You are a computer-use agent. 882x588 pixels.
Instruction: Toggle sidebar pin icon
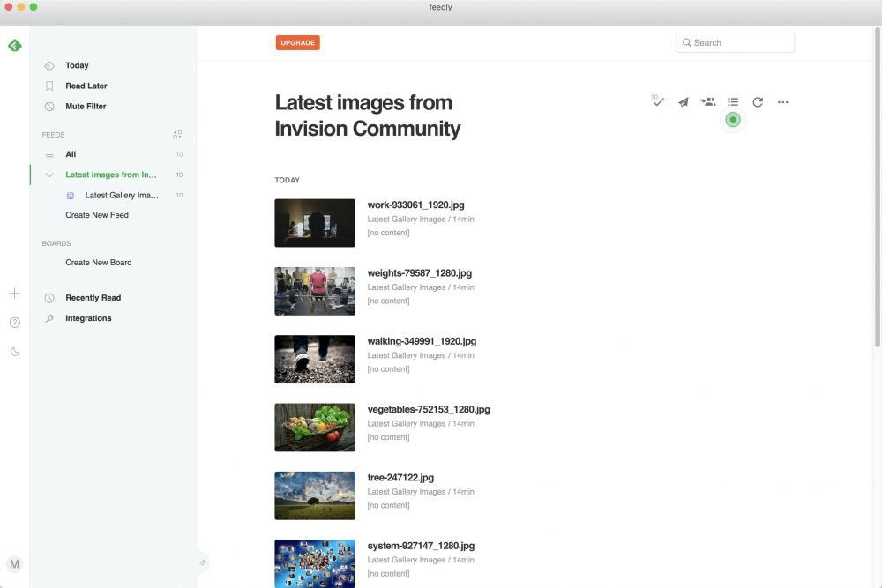[x=202, y=562]
